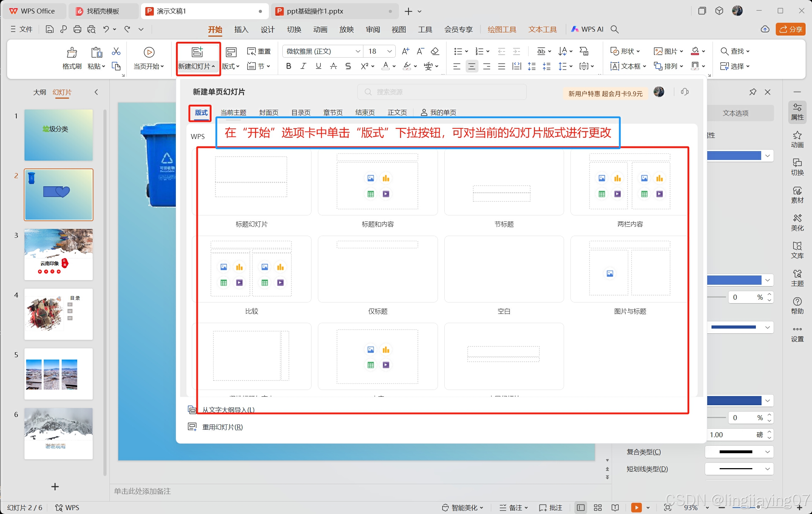
Task: Open the 插入 ribbon tab
Action: pos(241,30)
